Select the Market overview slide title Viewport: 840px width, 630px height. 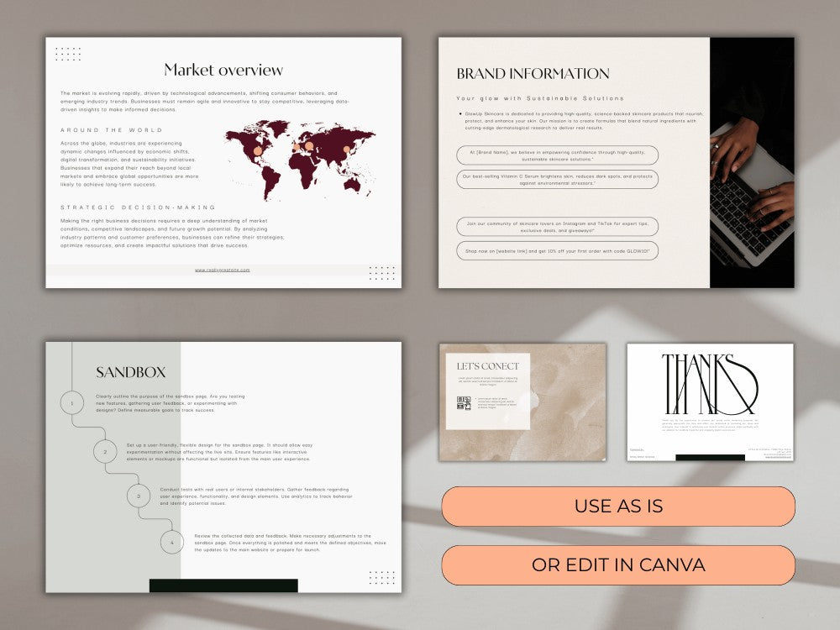pyautogui.click(x=223, y=69)
